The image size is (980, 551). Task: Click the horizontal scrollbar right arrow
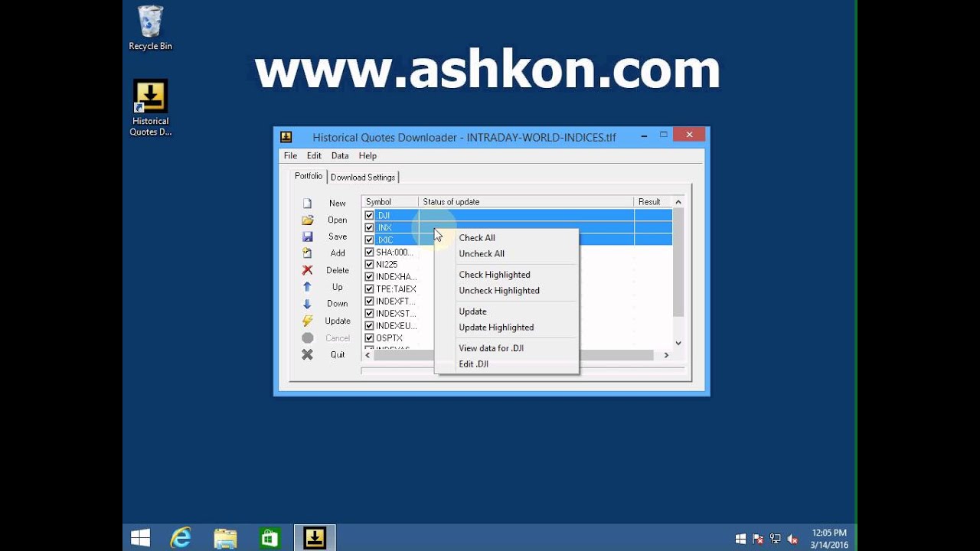coord(666,355)
